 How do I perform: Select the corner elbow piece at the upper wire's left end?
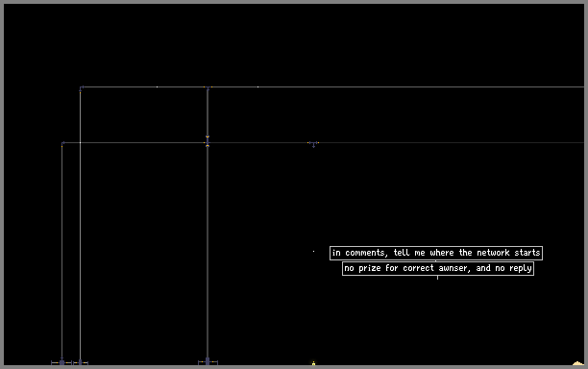pyautogui.click(x=81, y=88)
